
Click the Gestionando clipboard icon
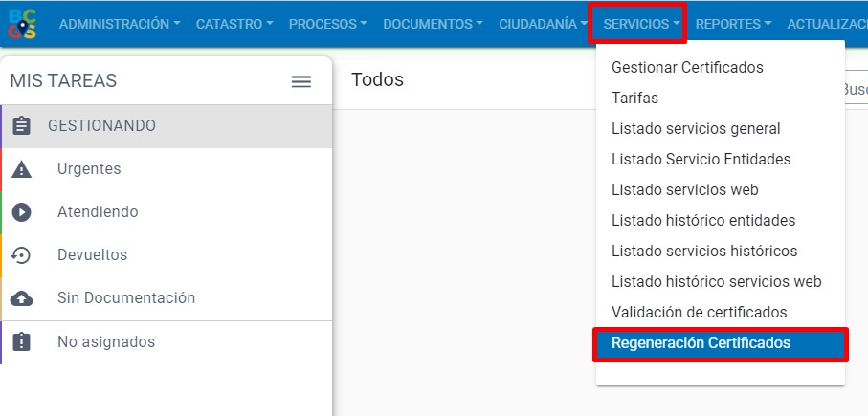(x=22, y=126)
